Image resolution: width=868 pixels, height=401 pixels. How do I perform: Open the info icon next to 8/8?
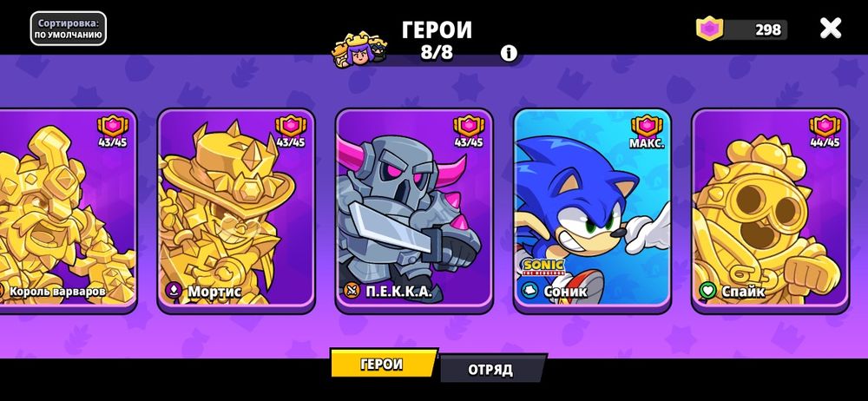click(508, 53)
